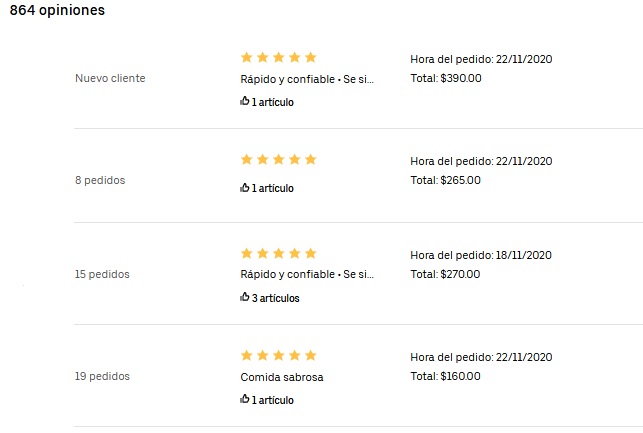Click the five-star rating of Nuevo cliente
The image size is (643, 433).
click(x=278, y=57)
